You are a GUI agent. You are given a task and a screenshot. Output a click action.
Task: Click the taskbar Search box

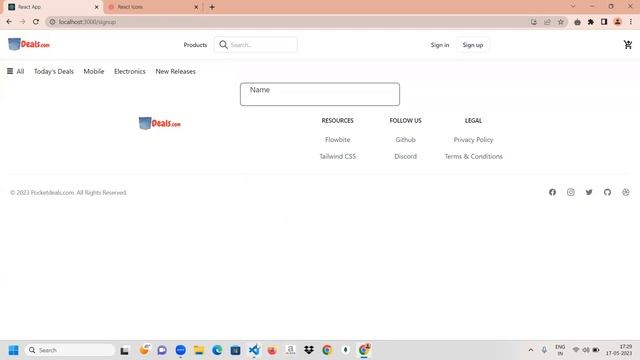click(70, 350)
